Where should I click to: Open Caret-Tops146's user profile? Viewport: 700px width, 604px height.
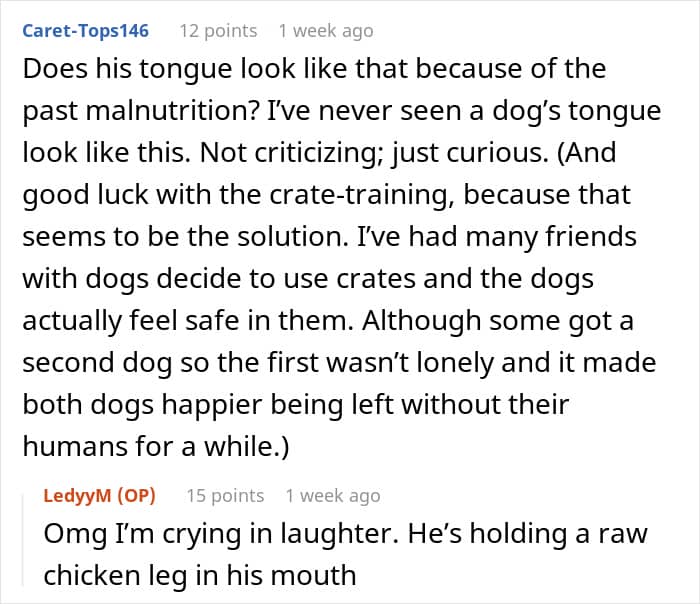coord(85,31)
